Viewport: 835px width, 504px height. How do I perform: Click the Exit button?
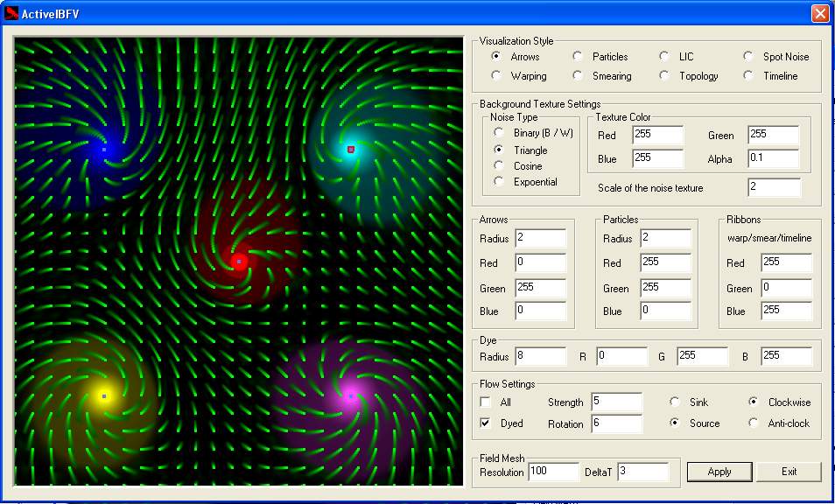tap(789, 472)
